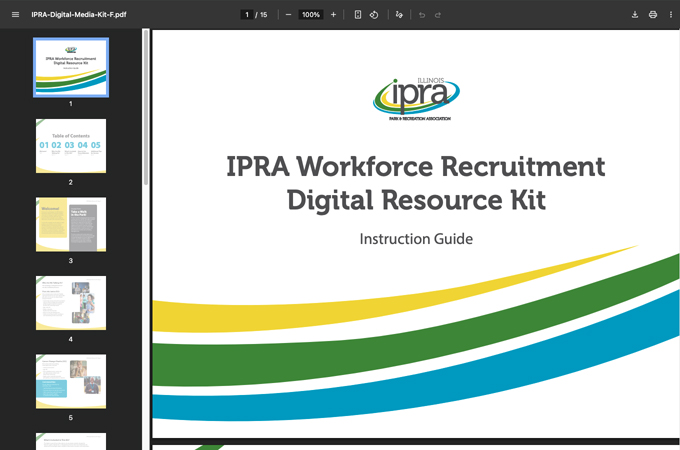
Task: Open the more actions three-dot menu
Action: (x=670, y=15)
